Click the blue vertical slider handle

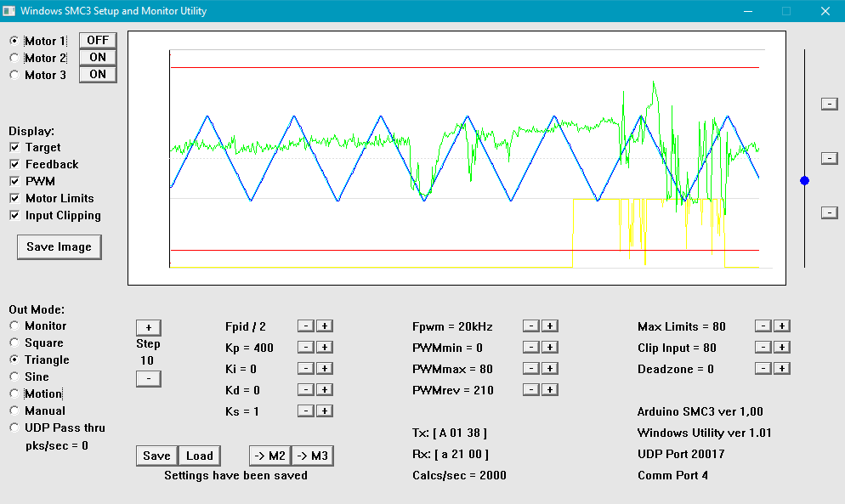tap(804, 180)
